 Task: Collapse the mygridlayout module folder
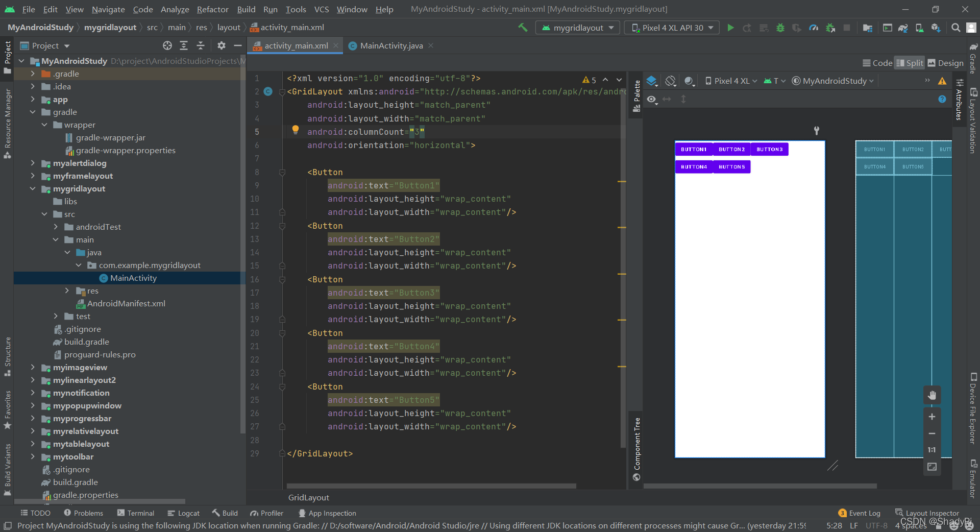33,188
